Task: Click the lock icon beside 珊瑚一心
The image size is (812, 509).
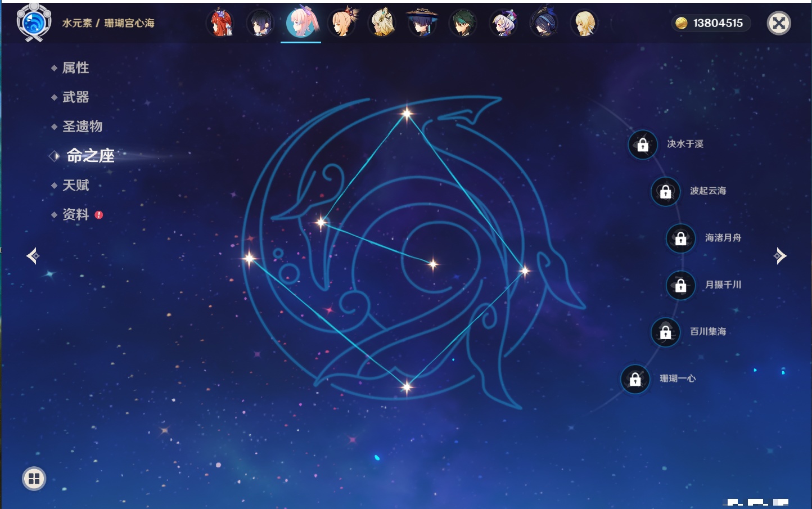Action: click(x=635, y=379)
